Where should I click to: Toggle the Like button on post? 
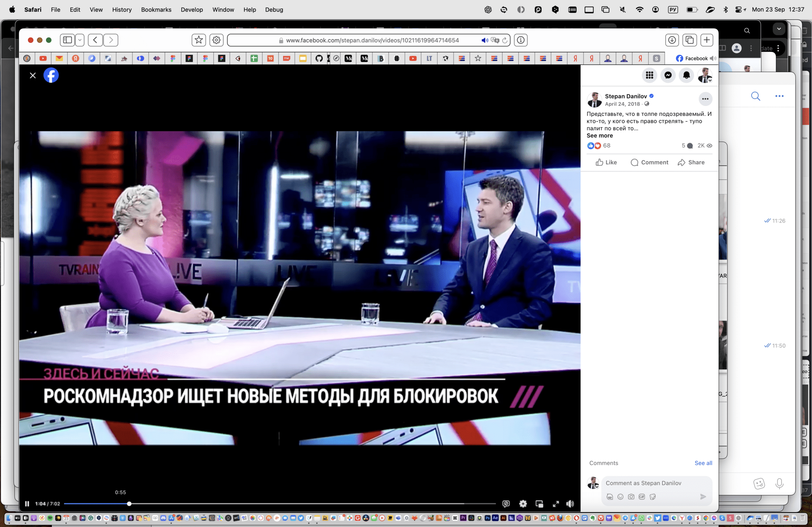coord(606,162)
